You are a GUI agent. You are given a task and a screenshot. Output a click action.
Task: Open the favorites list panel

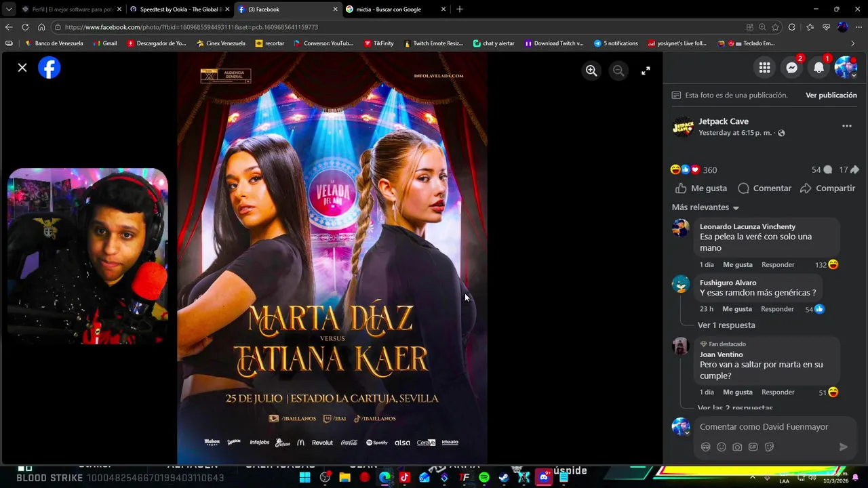pyautogui.click(x=810, y=27)
